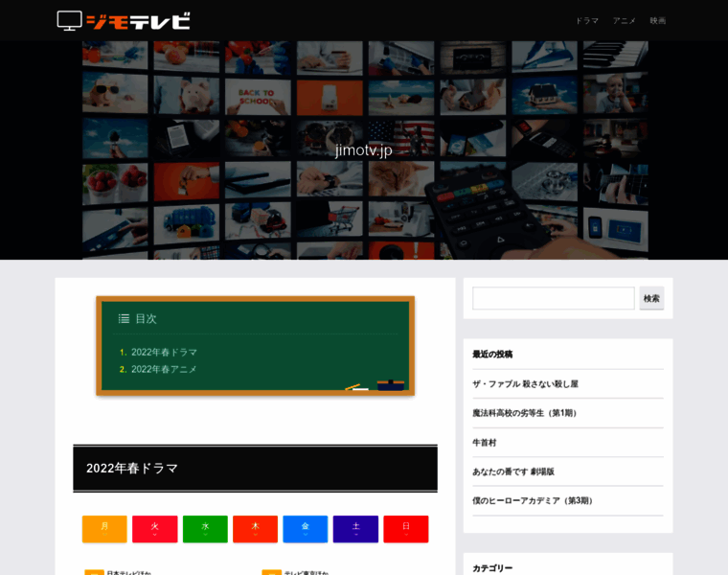Jump to 2022年春アニメ in table of contents

(x=164, y=369)
